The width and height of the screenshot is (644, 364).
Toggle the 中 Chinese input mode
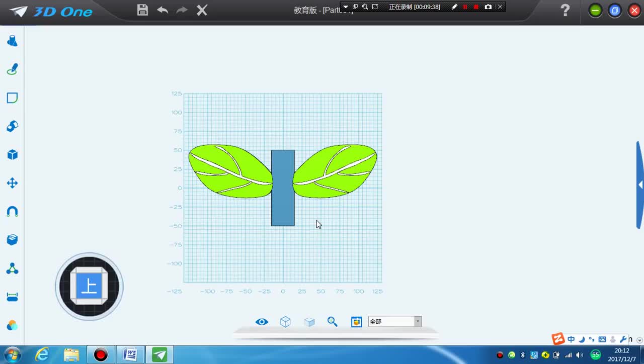click(x=571, y=339)
